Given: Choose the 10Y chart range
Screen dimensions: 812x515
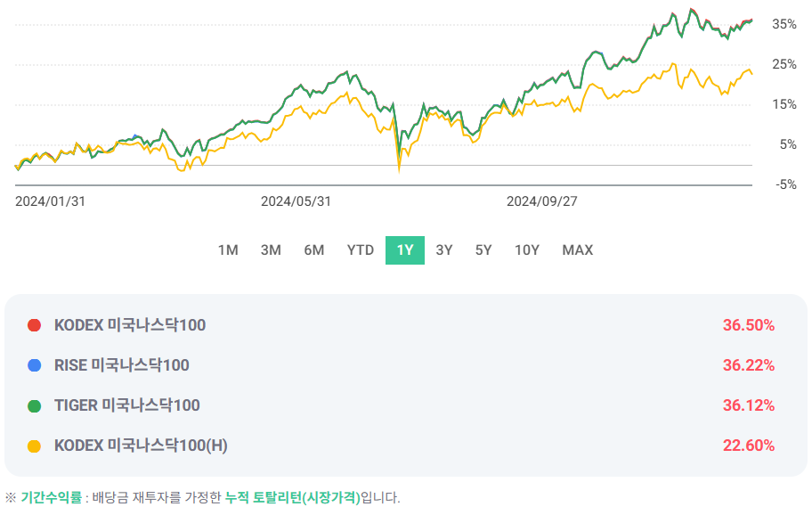Looking at the screenshot, I should [527, 250].
